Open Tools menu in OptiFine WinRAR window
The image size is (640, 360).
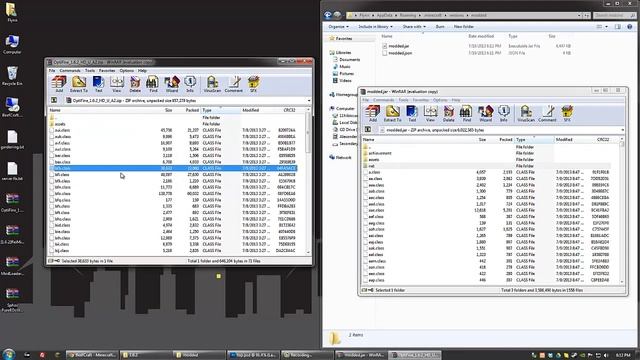click(90, 71)
